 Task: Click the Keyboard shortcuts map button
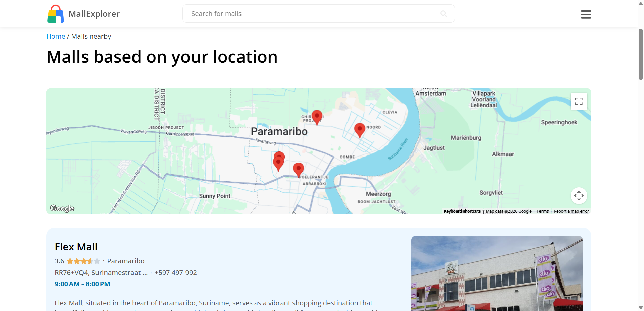click(x=462, y=211)
